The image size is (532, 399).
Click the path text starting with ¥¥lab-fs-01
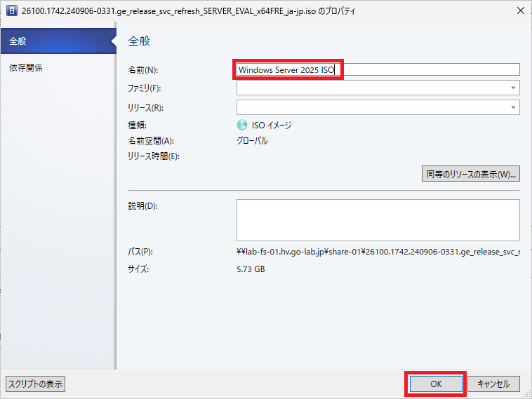(378, 252)
